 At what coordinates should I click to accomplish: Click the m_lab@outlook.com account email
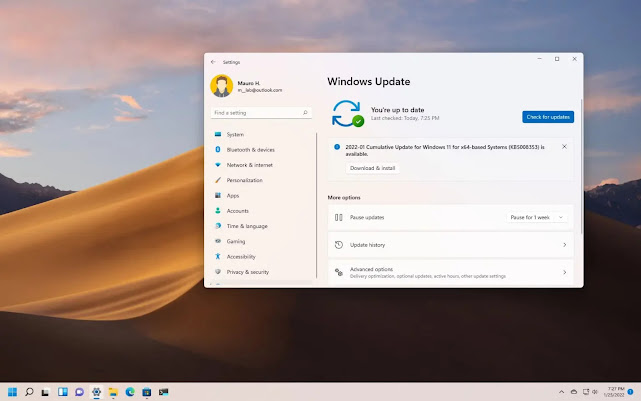(x=260, y=90)
